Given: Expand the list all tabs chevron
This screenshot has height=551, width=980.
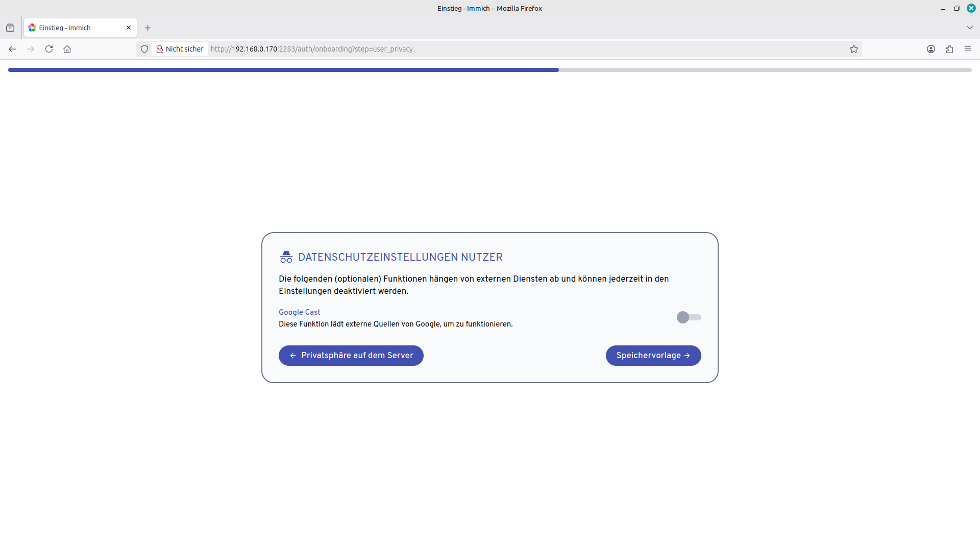Looking at the screenshot, I should pos(970,28).
